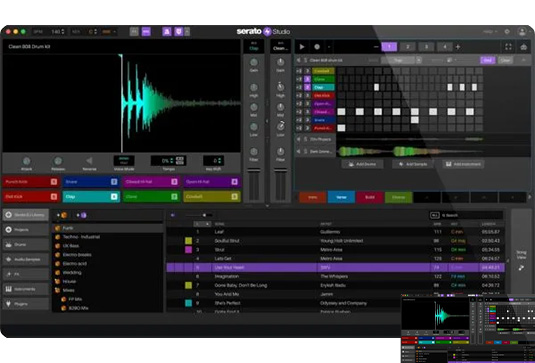Click the minus icon before scene 1
This screenshot has height=363, width=535.
point(376,47)
